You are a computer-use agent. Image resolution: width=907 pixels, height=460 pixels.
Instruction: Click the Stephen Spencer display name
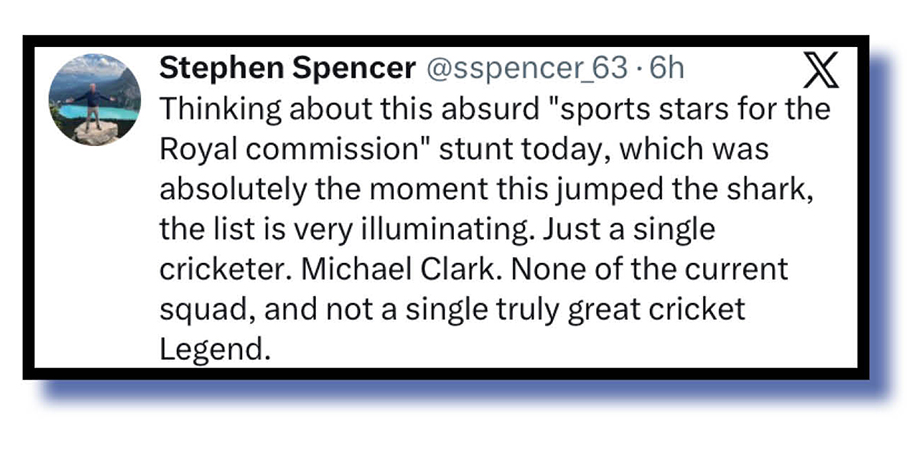coord(288,68)
